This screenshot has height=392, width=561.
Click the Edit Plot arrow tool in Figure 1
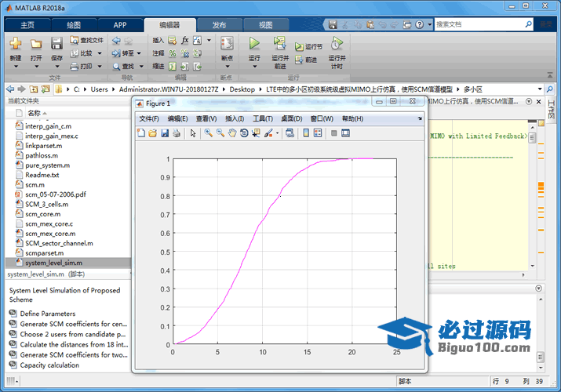pos(193,133)
